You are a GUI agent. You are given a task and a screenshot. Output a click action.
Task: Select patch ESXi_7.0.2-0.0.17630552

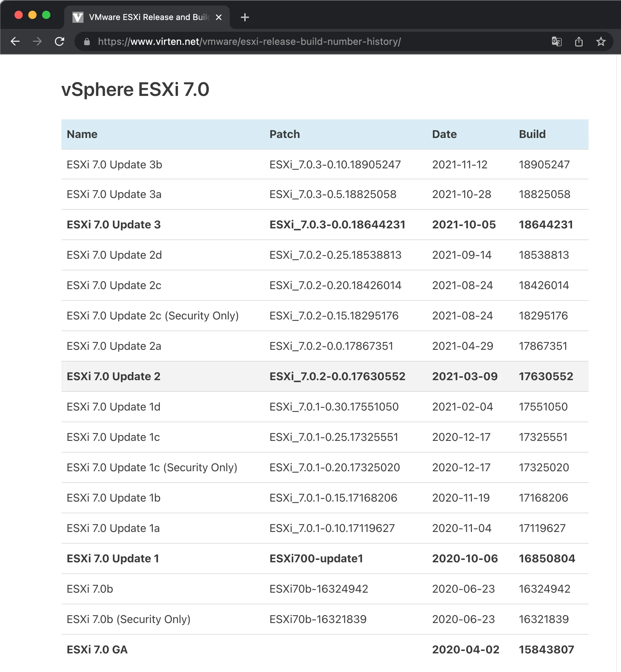[337, 376]
